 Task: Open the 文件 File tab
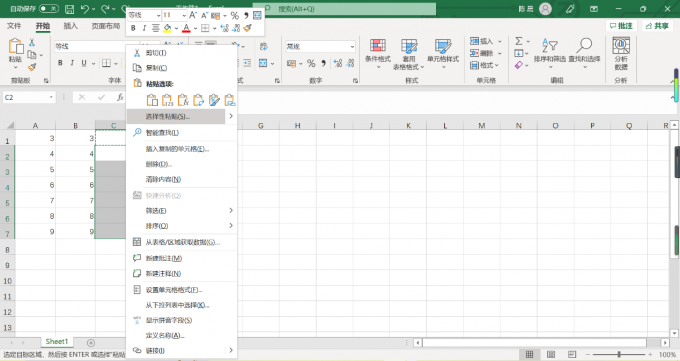pos(14,26)
